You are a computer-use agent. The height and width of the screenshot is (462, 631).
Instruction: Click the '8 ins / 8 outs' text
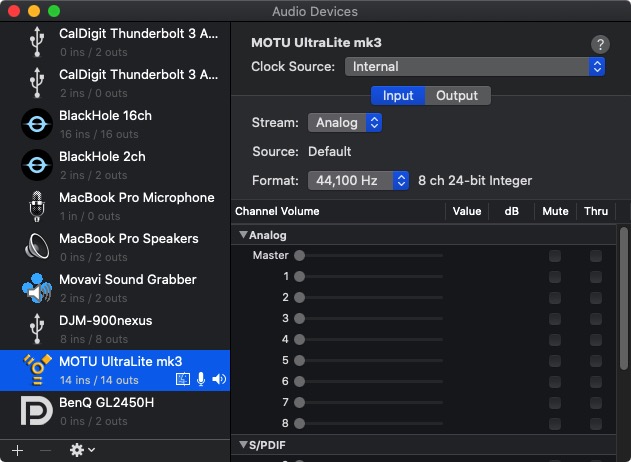click(x=94, y=339)
